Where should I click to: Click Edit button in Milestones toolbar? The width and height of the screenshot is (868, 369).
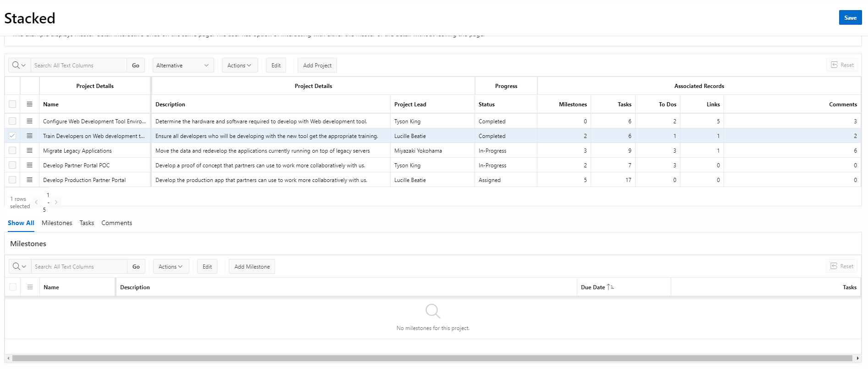click(x=207, y=266)
